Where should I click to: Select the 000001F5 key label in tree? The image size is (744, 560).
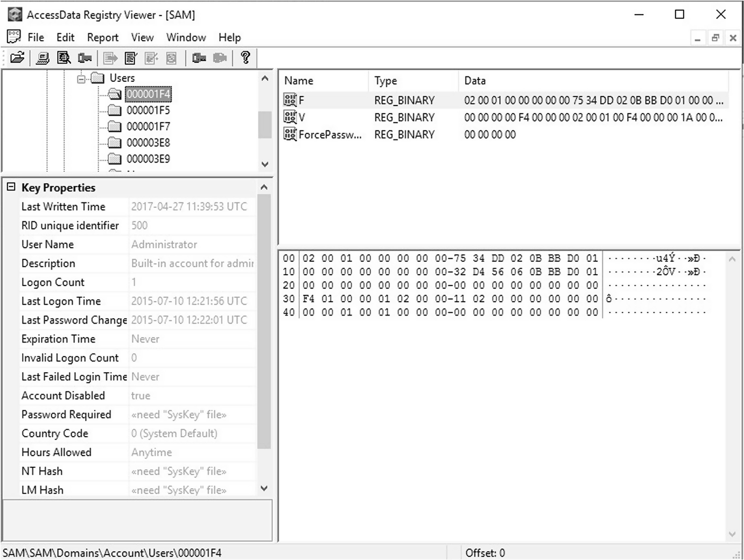pyautogui.click(x=148, y=110)
